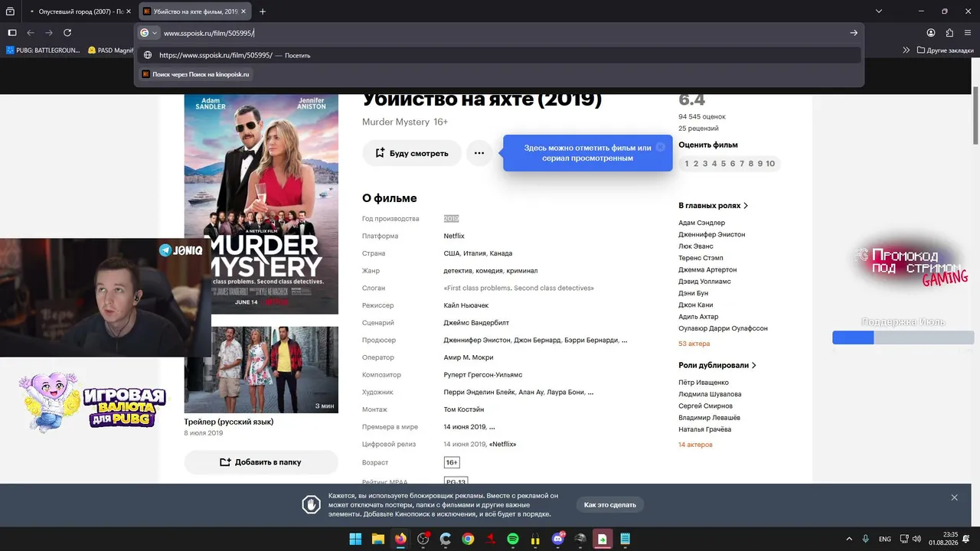
Task: Show all '14 актеров' dubbing list
Action: tap(695, 445)
